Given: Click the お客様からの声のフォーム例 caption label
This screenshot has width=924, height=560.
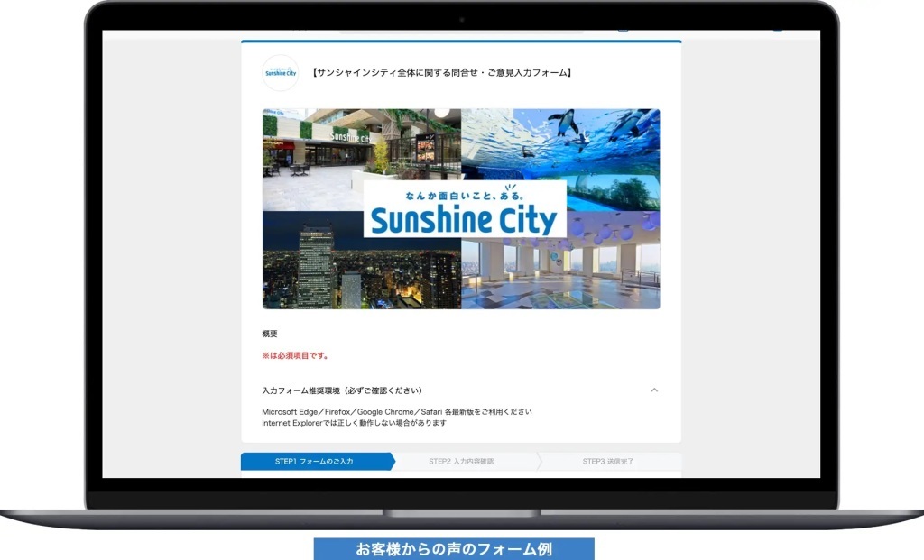Looking at the screenshot, I should click(454, 549).
